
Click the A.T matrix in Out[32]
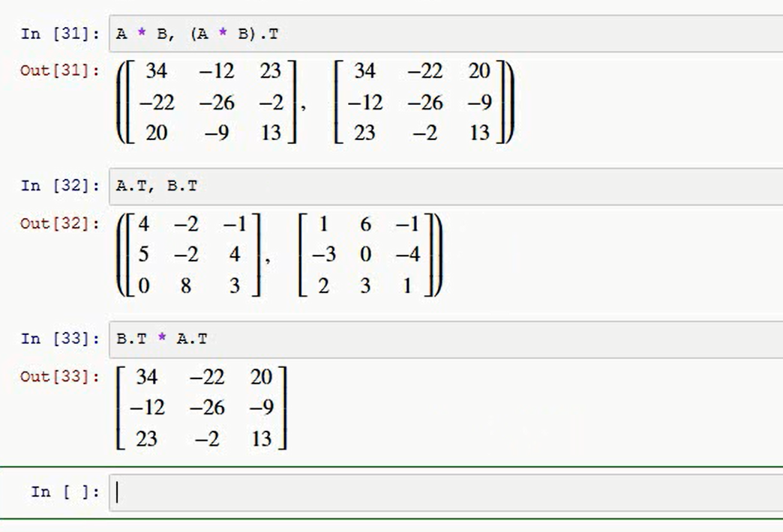193,255
